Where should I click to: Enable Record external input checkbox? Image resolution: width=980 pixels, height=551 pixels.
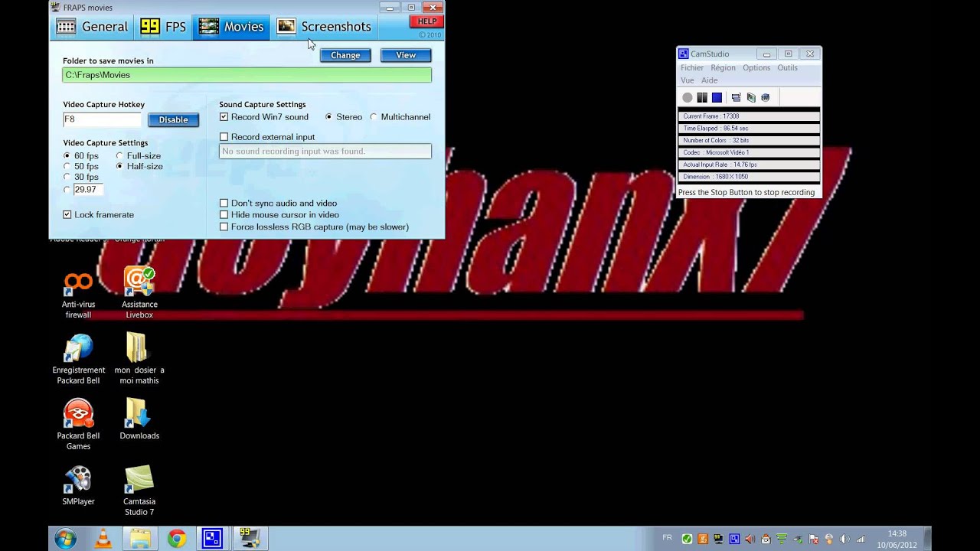tap(224, 137)
